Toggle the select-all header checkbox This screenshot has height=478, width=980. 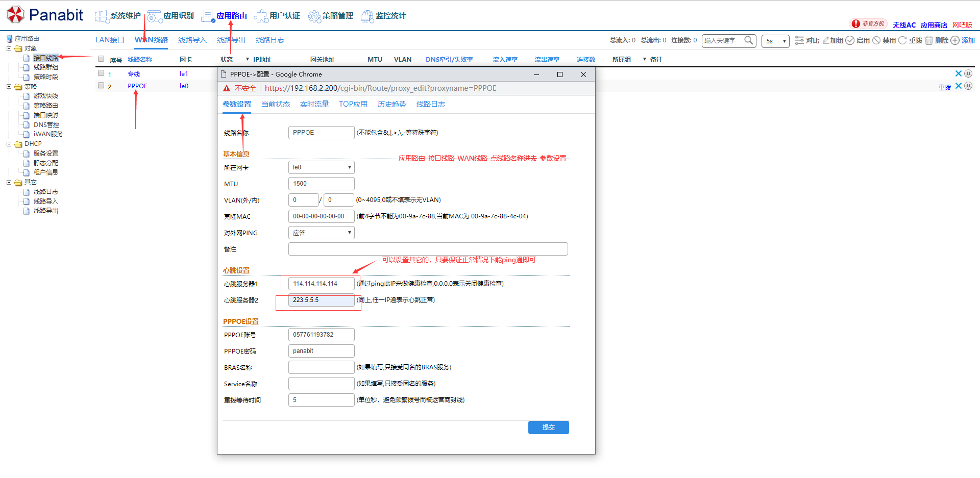[101, 59]
